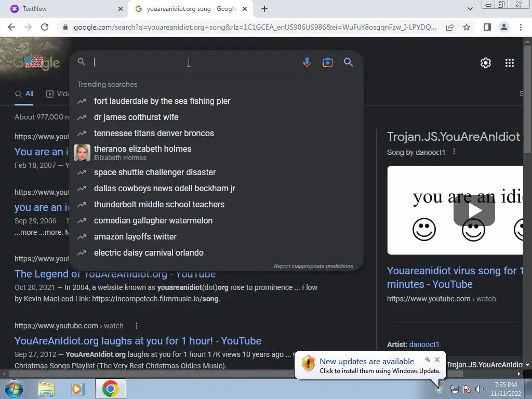The height and width of the screenshot is (399, 532).
Task: Open the tab search dropdown arrow
Action: coord(470,9)
